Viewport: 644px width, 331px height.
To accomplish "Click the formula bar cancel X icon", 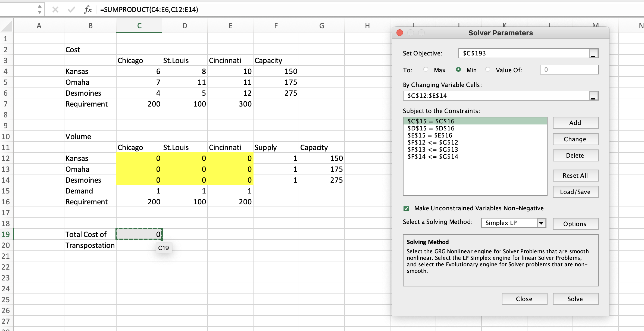I will coord(55,10).
